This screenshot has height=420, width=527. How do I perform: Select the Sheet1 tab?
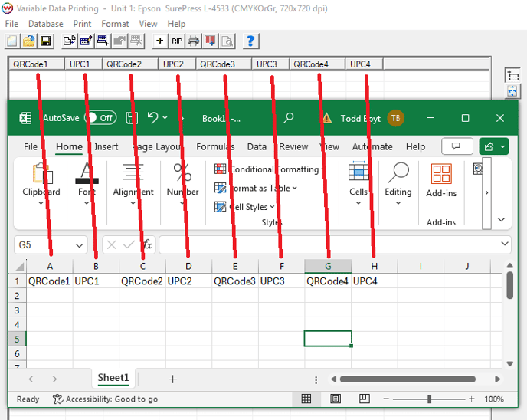click(113, 378)
